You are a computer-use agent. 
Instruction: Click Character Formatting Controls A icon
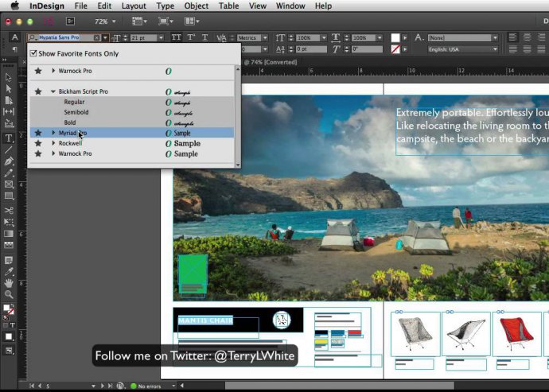(x=14, y=37)
